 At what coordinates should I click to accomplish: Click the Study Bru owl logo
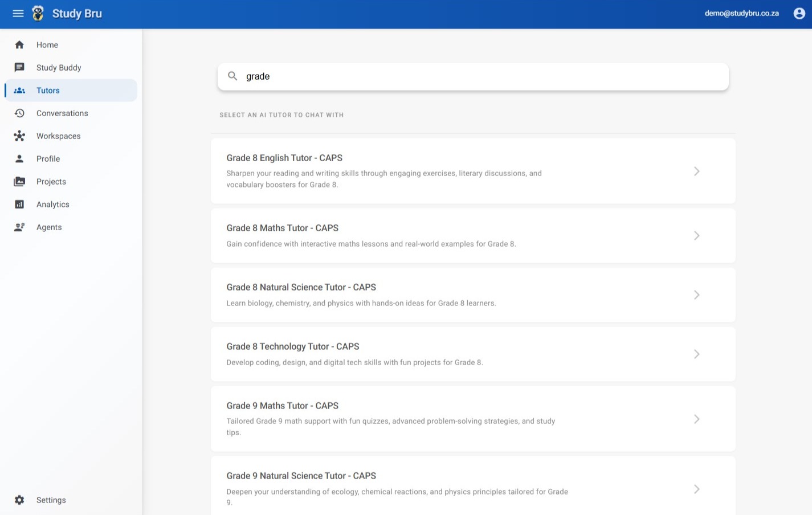(x=38, y=13)
